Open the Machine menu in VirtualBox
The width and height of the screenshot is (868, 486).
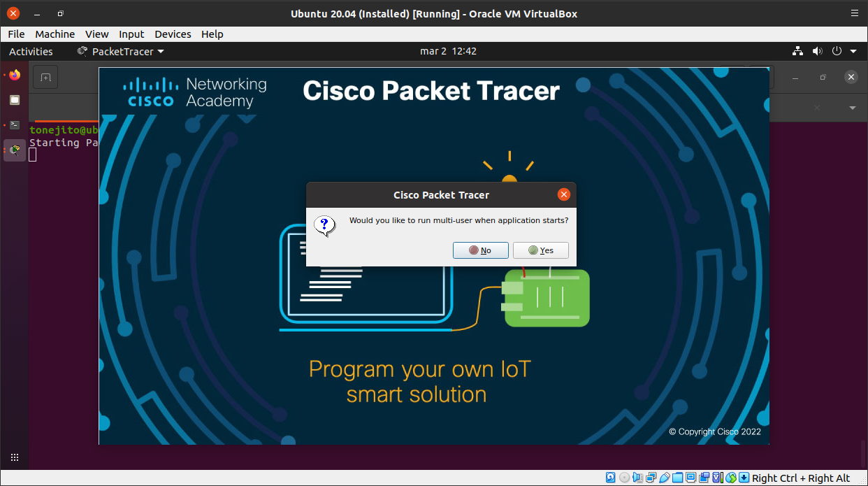point(55,34)
